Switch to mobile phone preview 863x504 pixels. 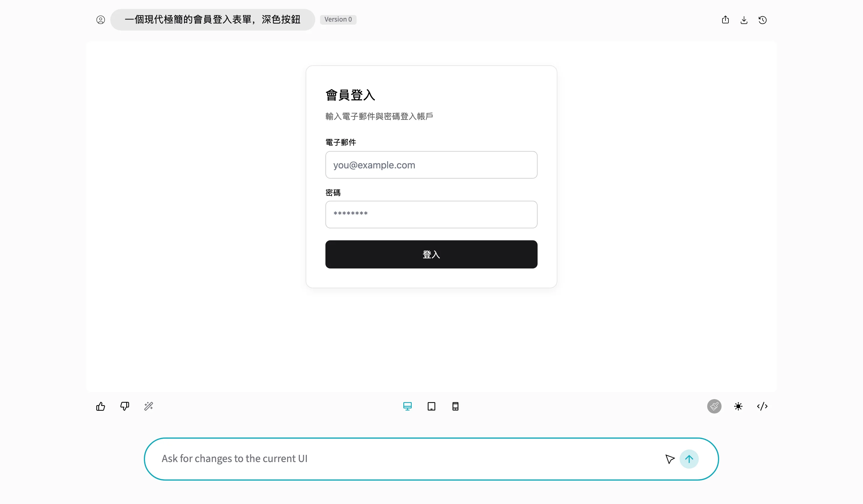(x=455, y=406)
